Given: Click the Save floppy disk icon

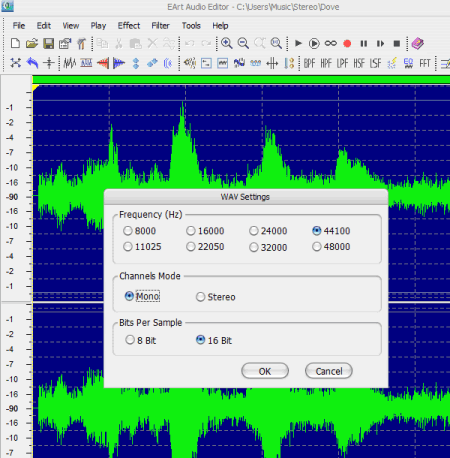Looking at the screenshot, I should click(x=49, y=43).
